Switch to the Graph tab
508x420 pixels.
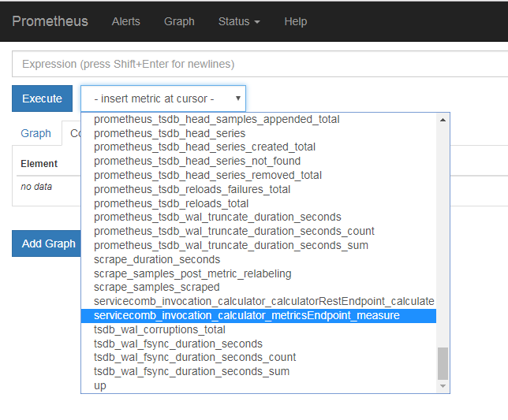(x=36, y=133)
